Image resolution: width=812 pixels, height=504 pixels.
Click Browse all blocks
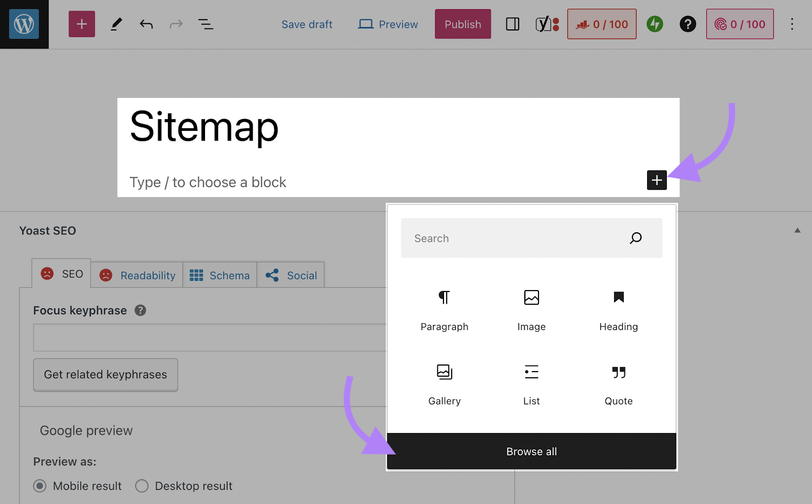531,451
